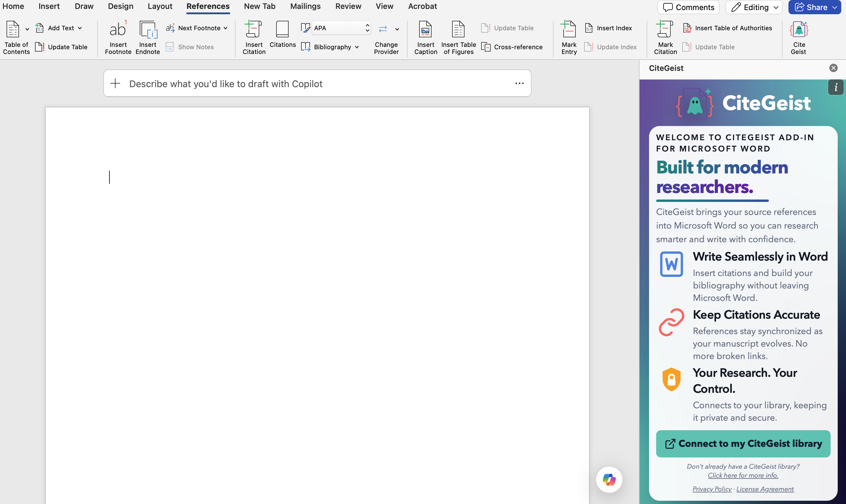Open the New Tab ribbon tab

point(260,6)
